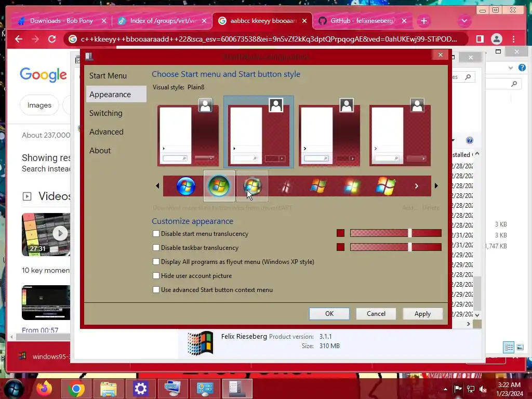Select the third start menu style thumbnail
Image resolution: width=532 pixels, height=399 pixels.
coord(329,132)
